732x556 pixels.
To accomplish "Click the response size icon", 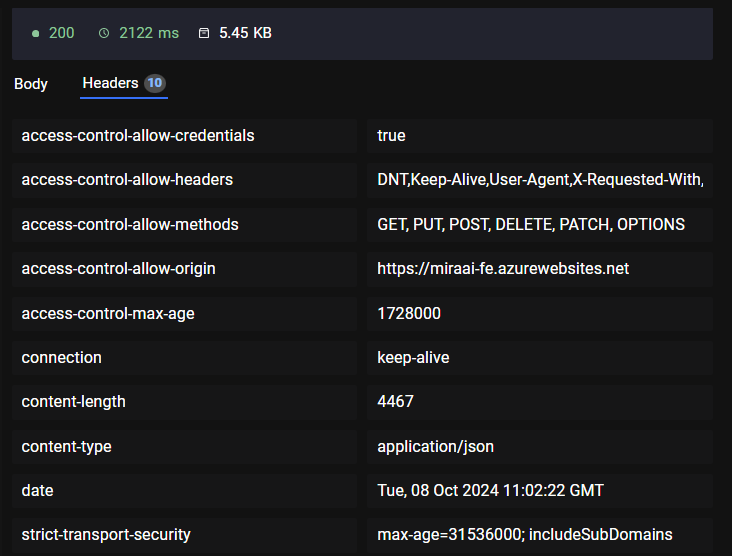I will pos(204,33).
